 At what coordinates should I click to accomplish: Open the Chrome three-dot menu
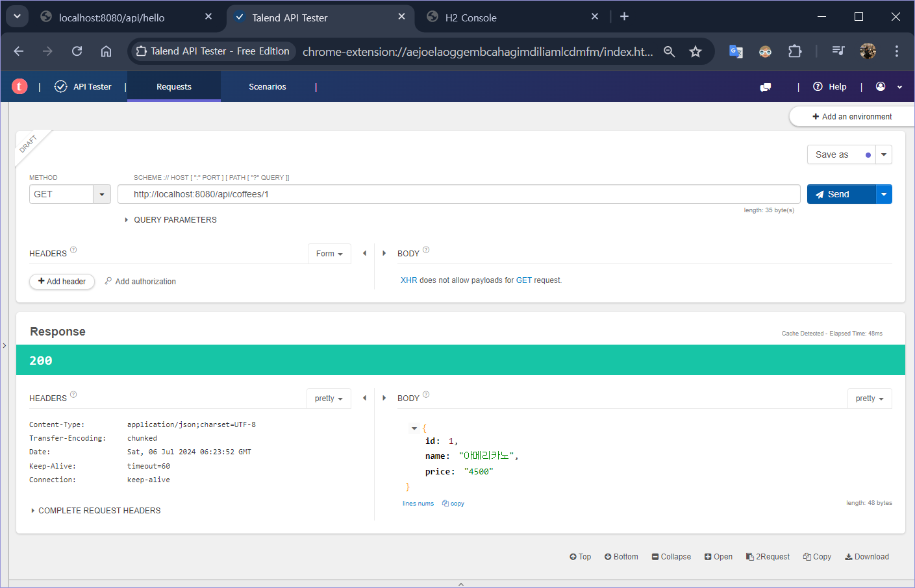pyautogui.click(x=897, y=51)
